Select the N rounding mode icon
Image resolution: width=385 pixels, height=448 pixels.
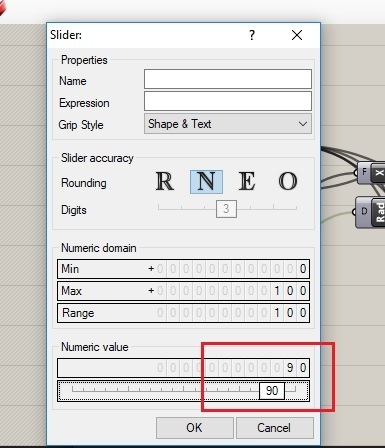point(206,182)
